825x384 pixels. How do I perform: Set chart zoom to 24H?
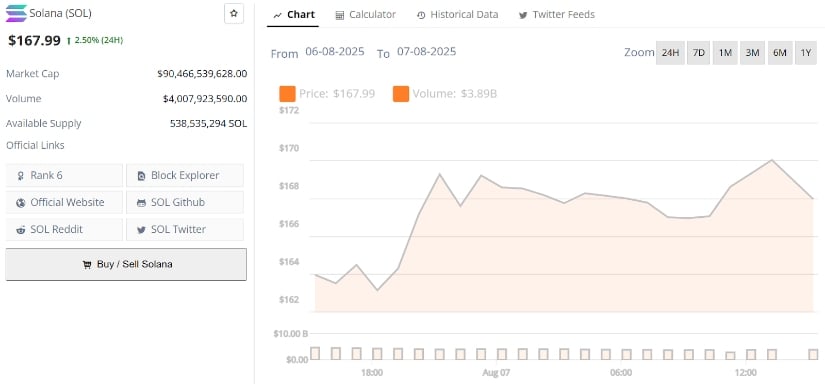tap(670, 53)
